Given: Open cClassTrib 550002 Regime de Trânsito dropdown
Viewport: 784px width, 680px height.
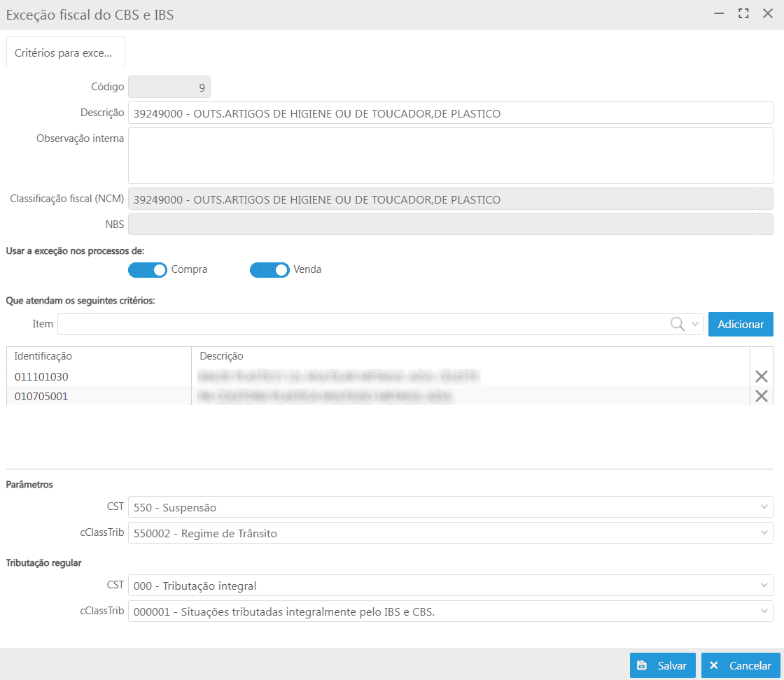Looking at the screenshot, I should 763,533.
